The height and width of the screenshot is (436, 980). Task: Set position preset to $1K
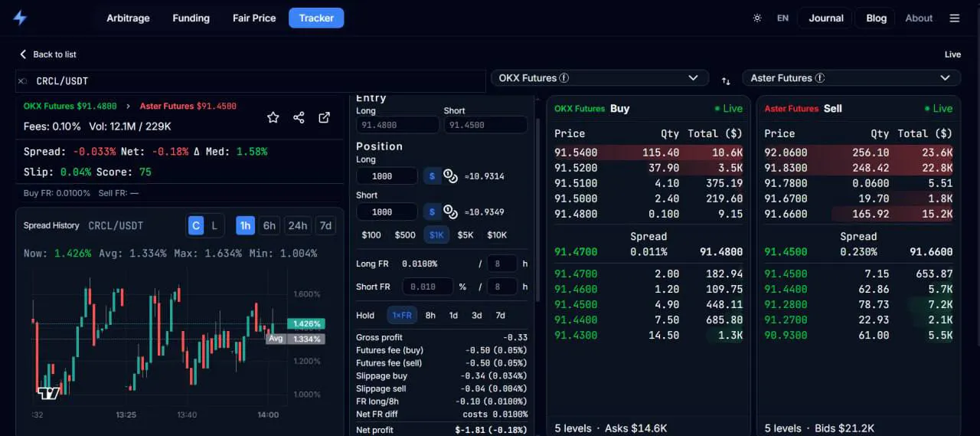tap(436, 235)
